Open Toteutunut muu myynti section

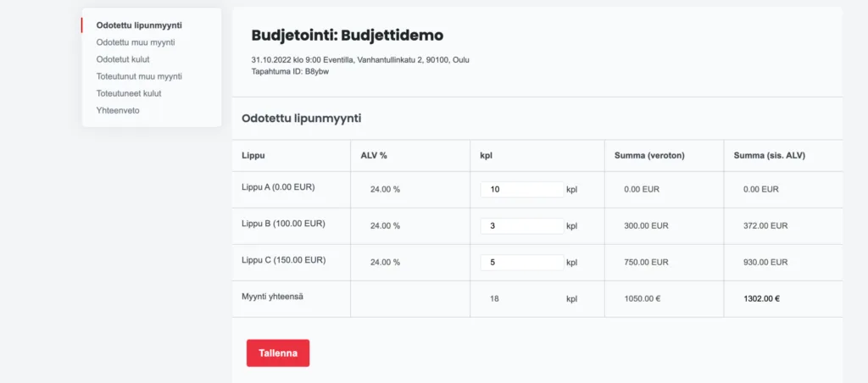(x=139, y=76)
